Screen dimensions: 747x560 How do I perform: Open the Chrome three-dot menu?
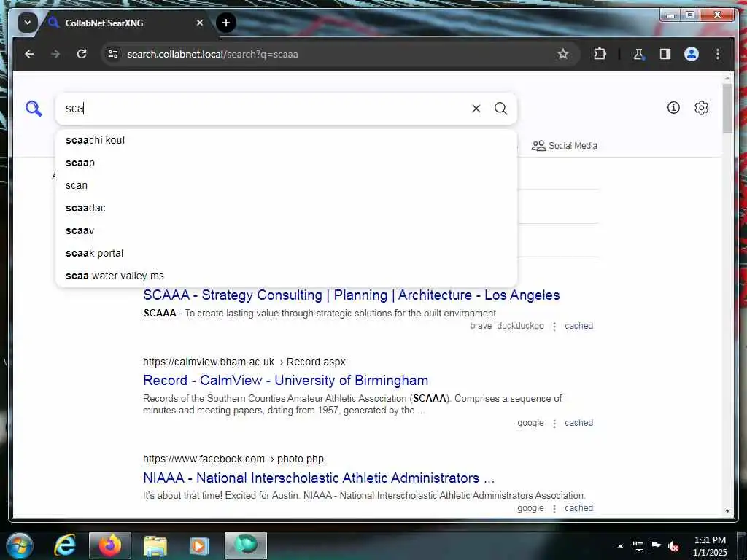718,54
